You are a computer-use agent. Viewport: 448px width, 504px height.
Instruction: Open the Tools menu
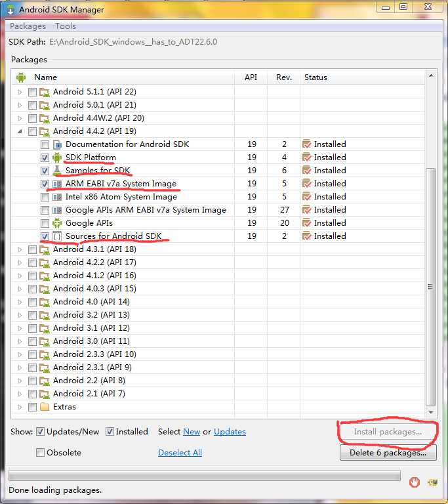point(66,26)
